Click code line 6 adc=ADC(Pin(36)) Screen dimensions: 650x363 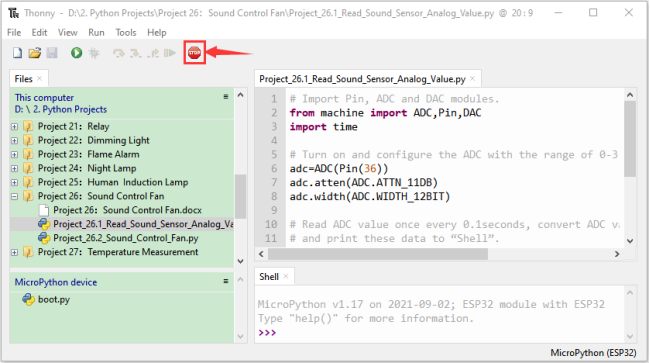pos(339,169)
